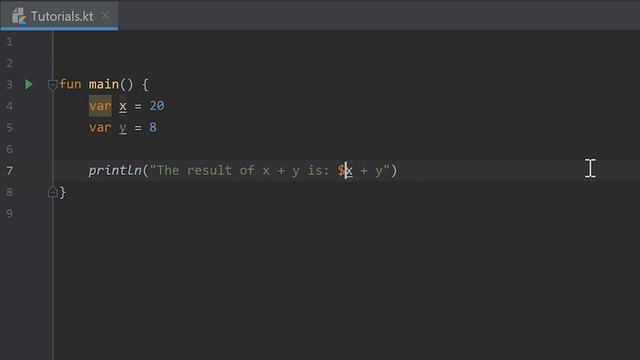Click variable y in line 5 declaration
This screenshot has width=640, height=360.
122,128
